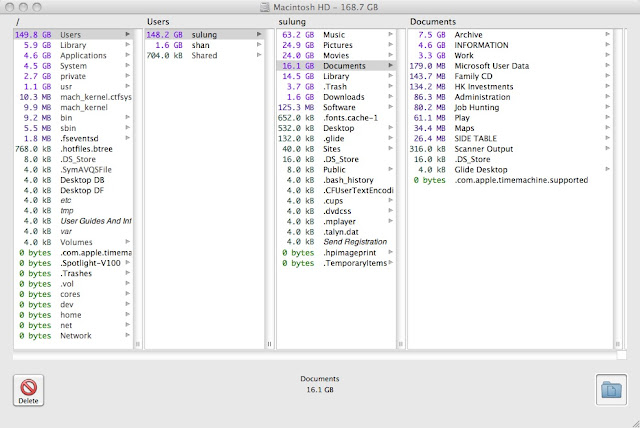640x428 pixels.
Task: Click the Delete button with the prohibition icon
Action: 28,390
